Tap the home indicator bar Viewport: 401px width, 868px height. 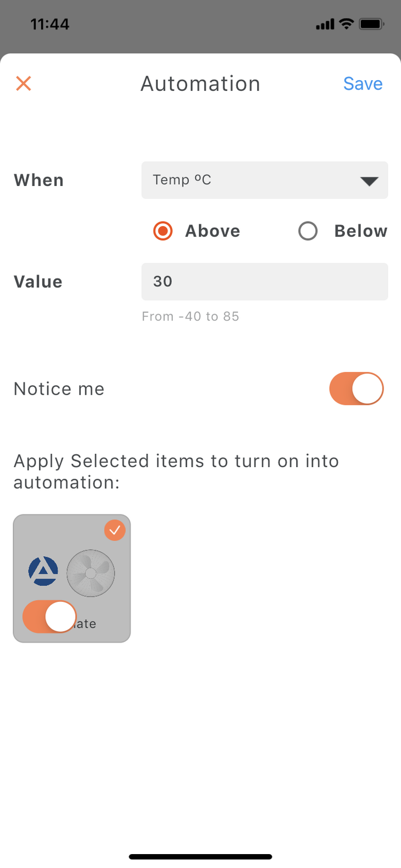click(200, 856)
